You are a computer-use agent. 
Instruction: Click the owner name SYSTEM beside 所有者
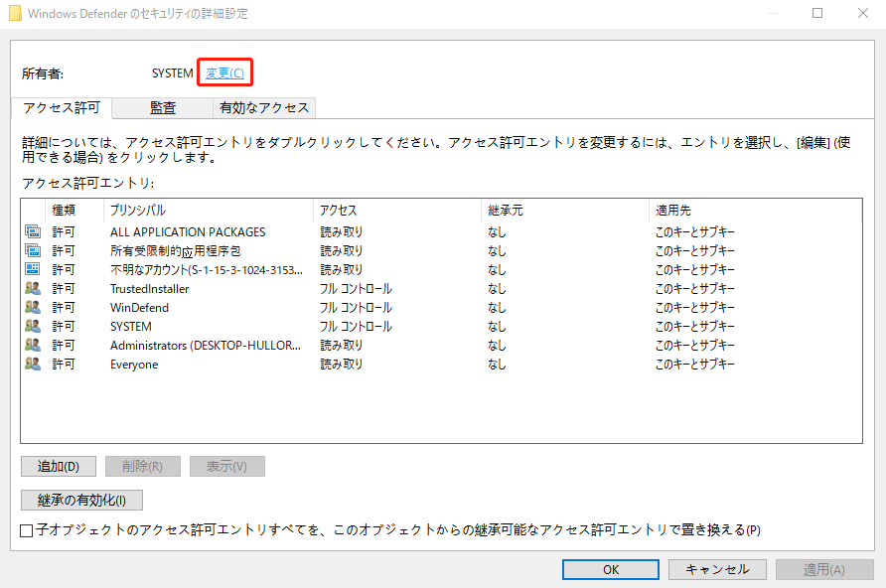[173, 73]
